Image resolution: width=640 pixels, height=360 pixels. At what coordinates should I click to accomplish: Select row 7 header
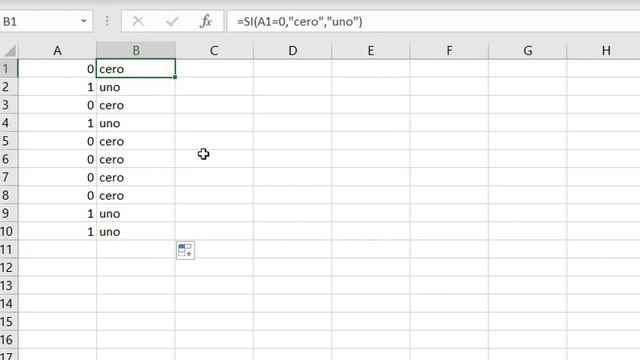[x=9, y=177]
